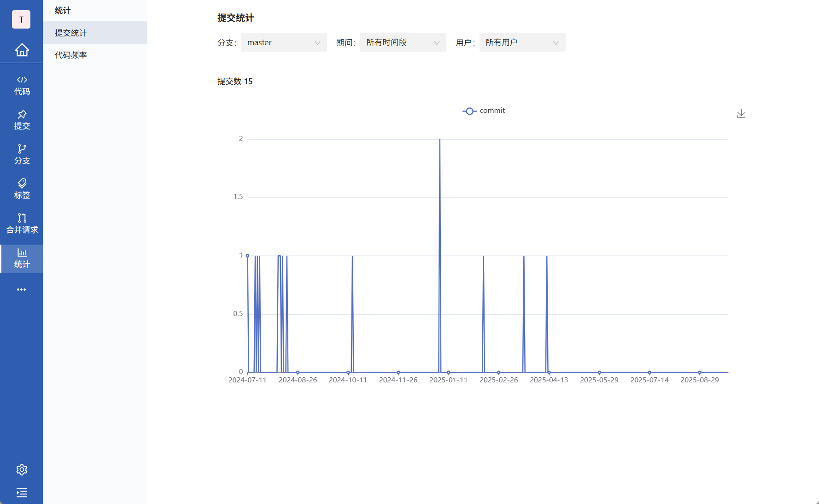
Task: Go to home via house icon
Action: [x=22, y=50]
